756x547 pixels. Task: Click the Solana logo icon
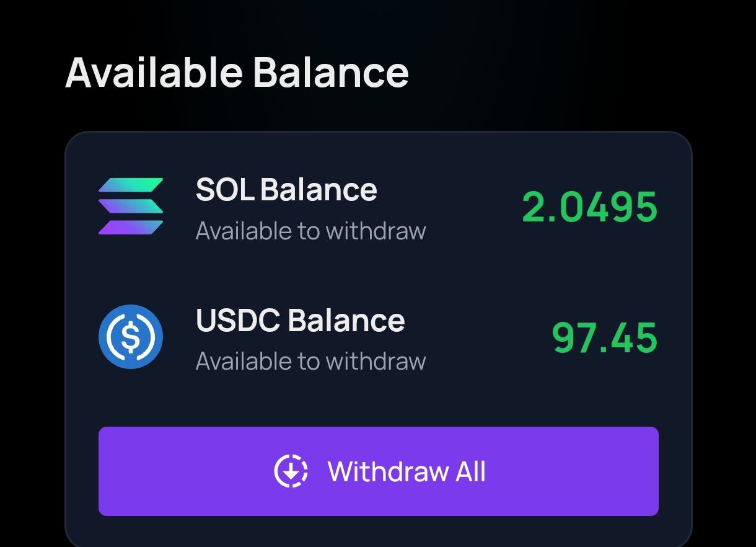point(131,207)
